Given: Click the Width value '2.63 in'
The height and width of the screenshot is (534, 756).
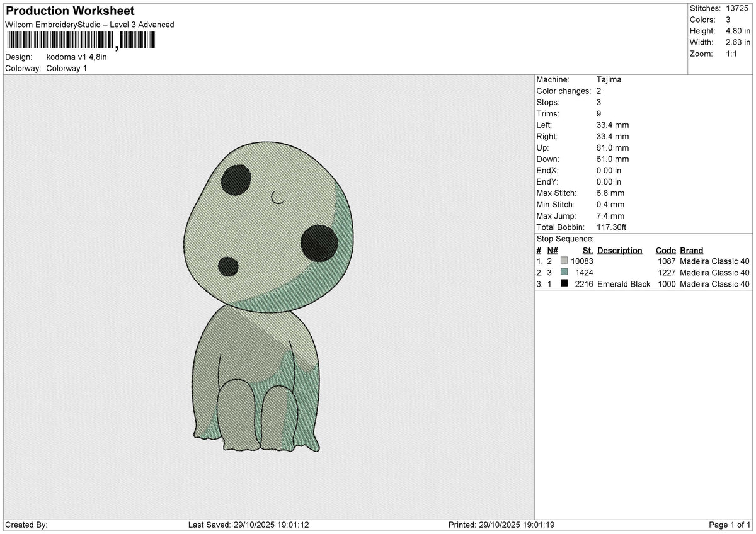Looking at the screenshot, I should click(738, 42).
